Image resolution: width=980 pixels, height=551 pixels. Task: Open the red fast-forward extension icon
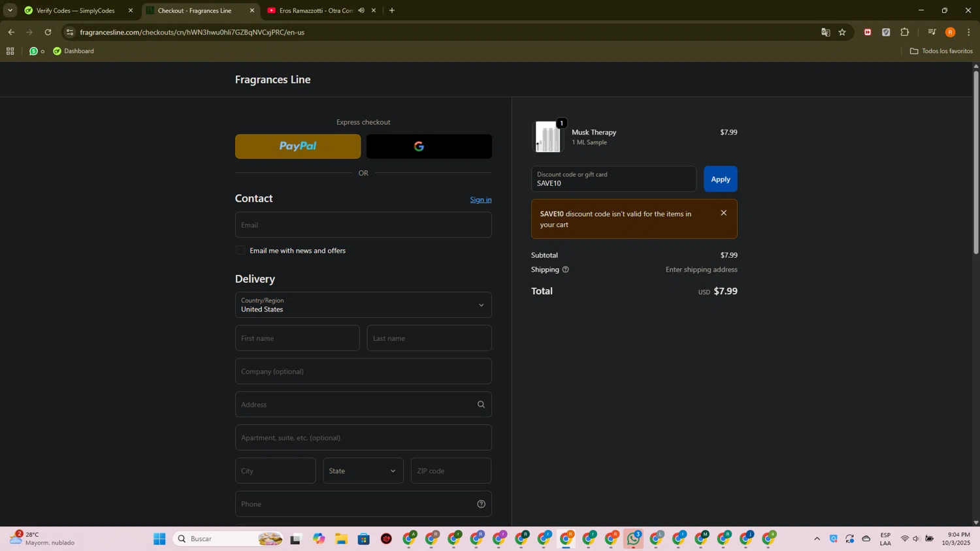(868, 32)
